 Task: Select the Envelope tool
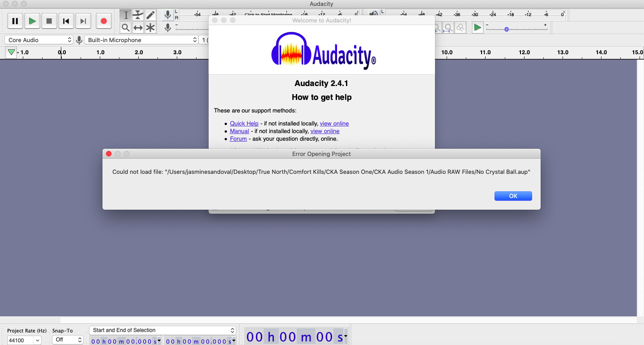pyautogui.click(x=138, y=15)
